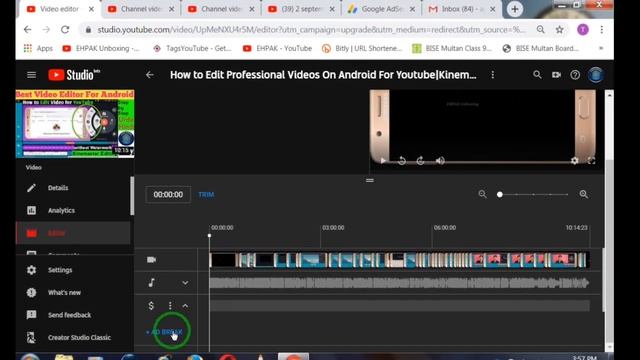
Task: Click the create video camera icon
Action: (x=556, y=75)
